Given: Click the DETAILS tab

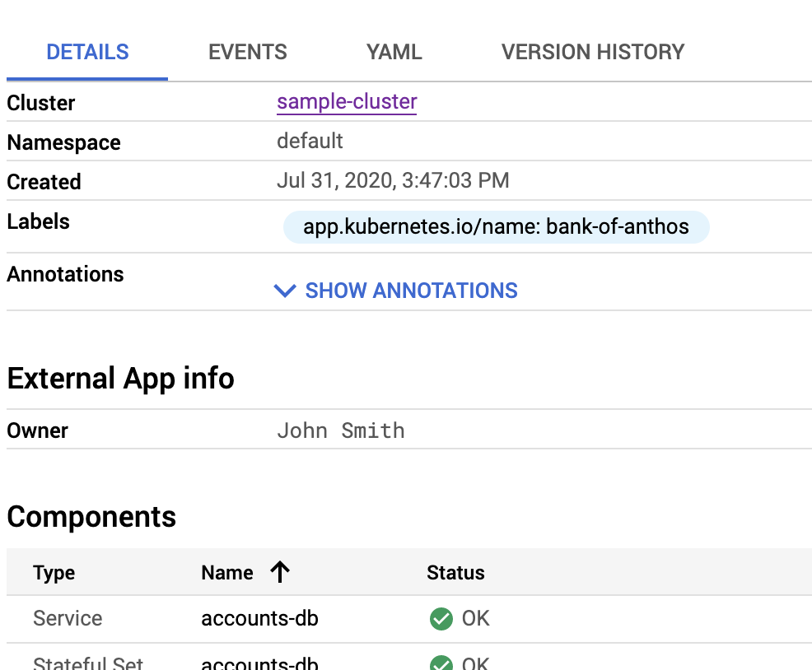Looking at the screenshot, I should coord(87,53).
